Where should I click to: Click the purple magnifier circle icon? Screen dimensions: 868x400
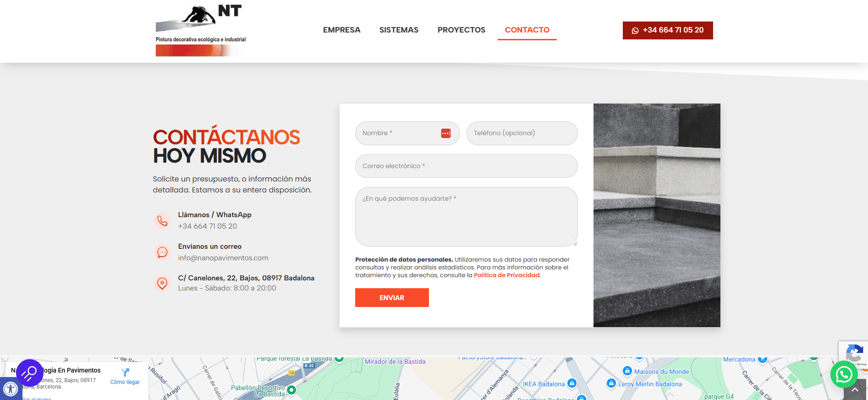29,373
